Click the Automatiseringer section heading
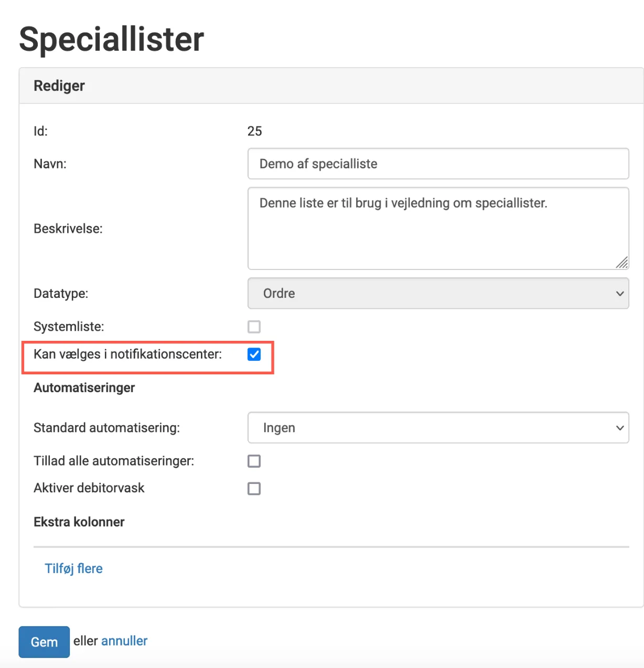The width and height of the screenshot is (644, 668). [x=84, y=387]
